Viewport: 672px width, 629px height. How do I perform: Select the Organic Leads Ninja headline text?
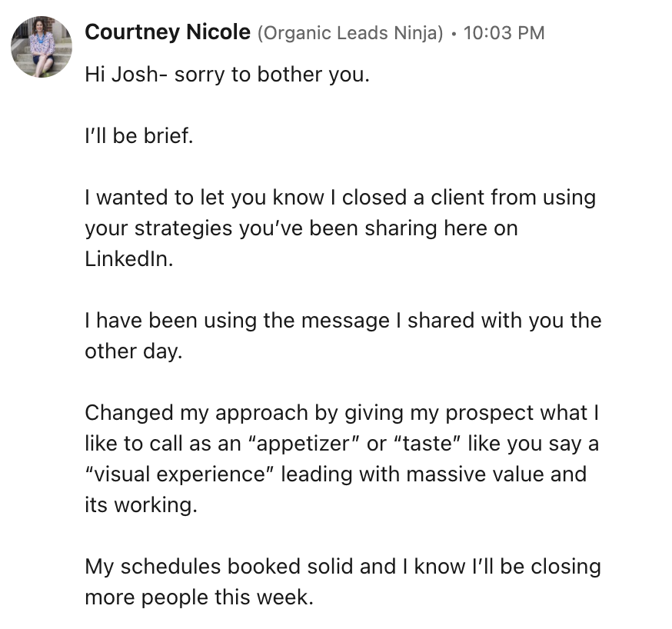(350, 33)
